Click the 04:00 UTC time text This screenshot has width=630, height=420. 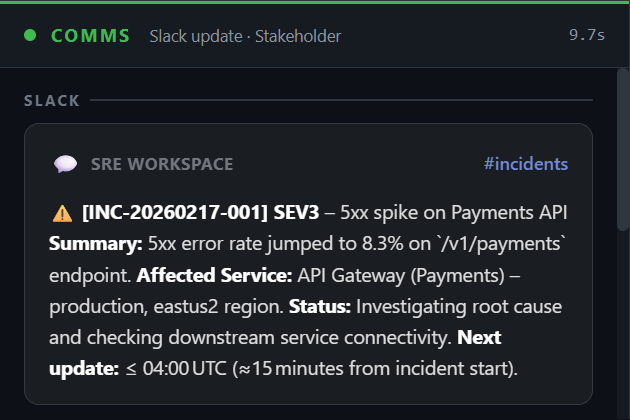(x=184, y=369)
